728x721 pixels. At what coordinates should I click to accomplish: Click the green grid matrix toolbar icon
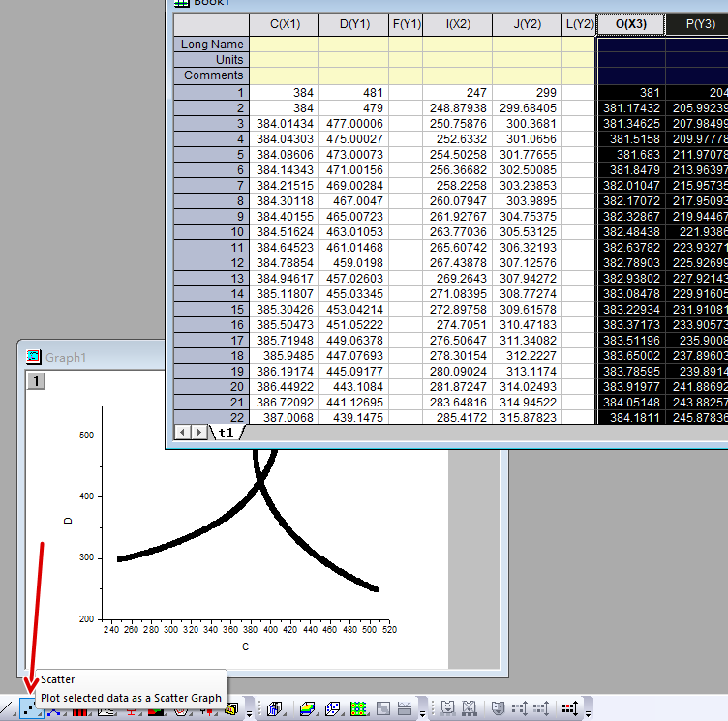[x=359, y=710]
